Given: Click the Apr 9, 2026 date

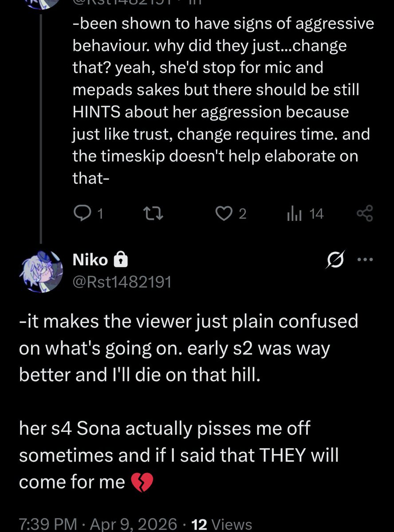Looking at the screenshot, I should point(133,524).
